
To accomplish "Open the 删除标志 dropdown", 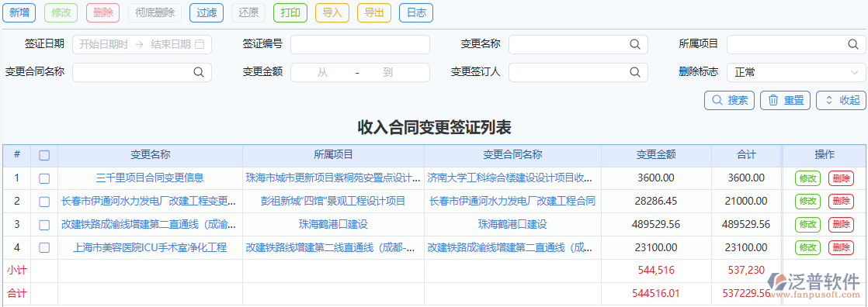I will [796, 72].
